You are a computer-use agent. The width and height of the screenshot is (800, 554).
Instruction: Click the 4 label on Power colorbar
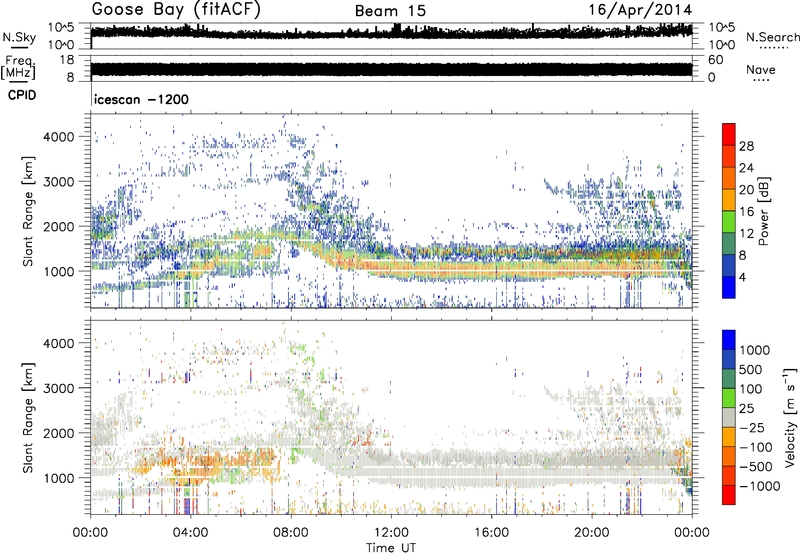pos(742,277)
